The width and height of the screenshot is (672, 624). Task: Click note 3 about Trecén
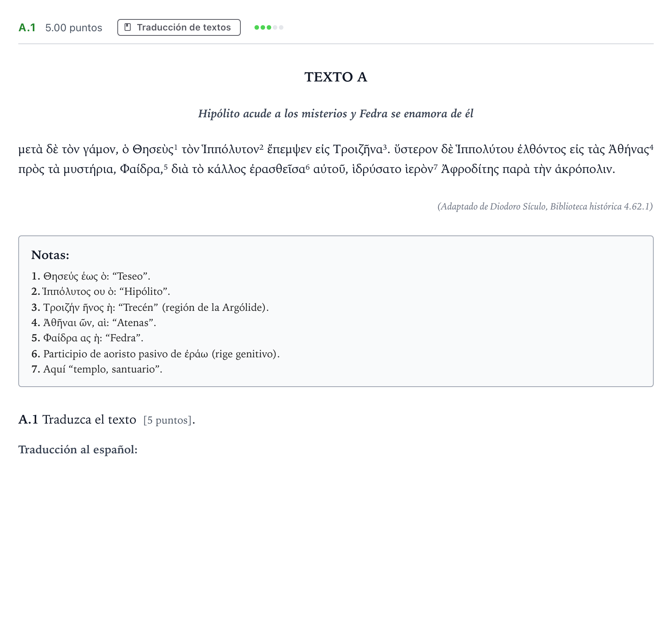click(150, 307)
